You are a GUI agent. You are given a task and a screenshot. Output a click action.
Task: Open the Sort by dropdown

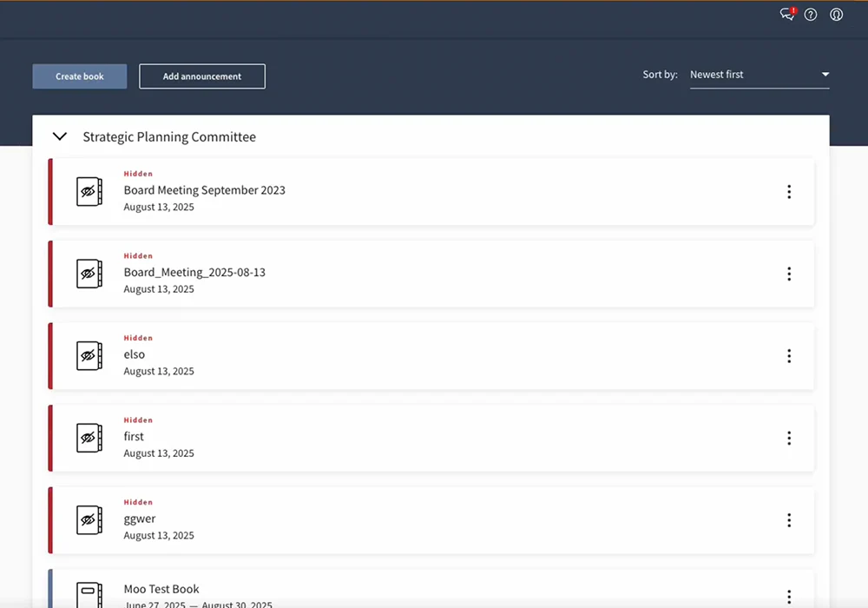(759, 75)
